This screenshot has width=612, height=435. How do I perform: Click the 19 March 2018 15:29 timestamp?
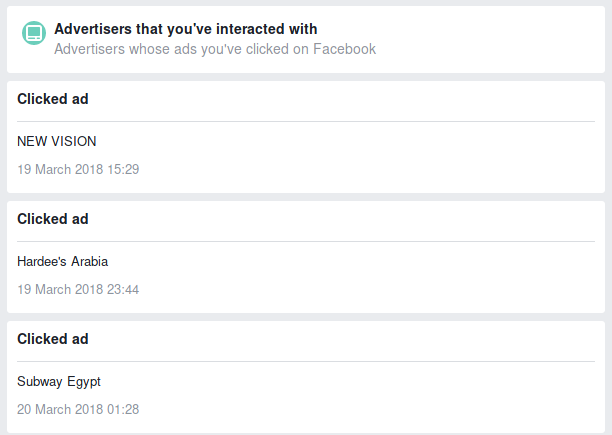point(78,169)
